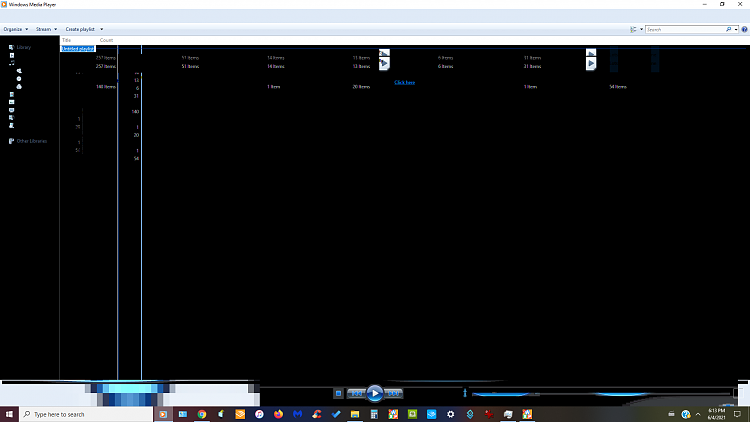Click the search magnifier icon
The image size is (750, 422).
[x=728, y=29]
